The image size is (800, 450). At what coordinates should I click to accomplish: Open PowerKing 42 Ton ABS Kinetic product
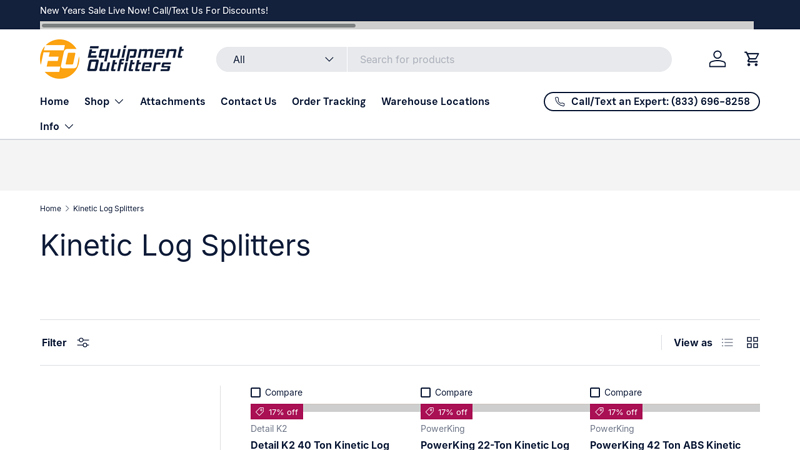pyautogui.click(x=665, y=445)
